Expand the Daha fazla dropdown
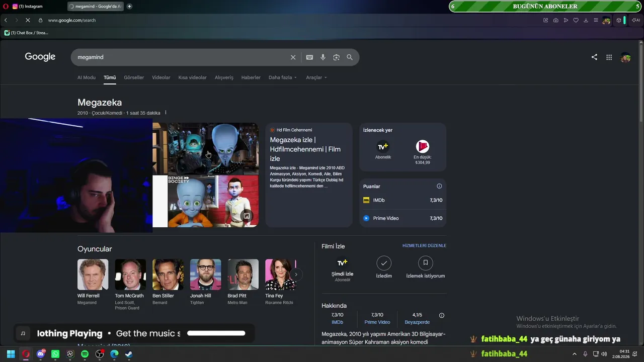 coord(283,77)
